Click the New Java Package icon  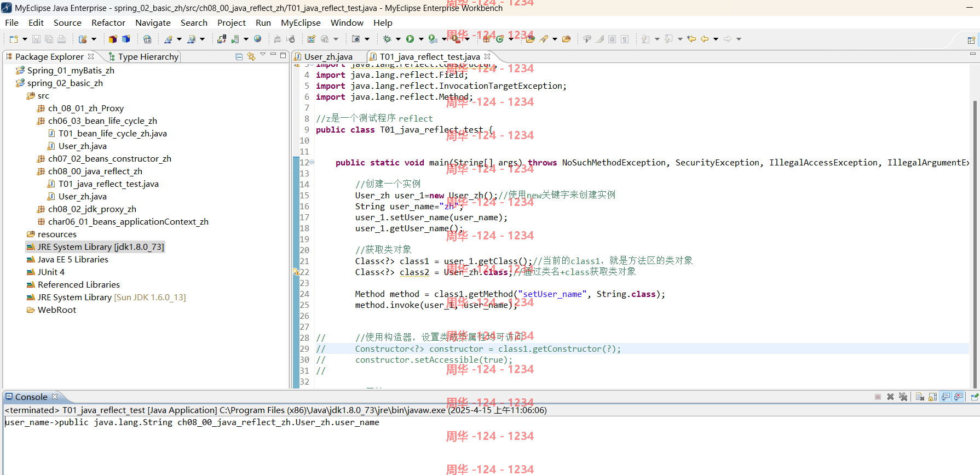click(x=113, y=39)
